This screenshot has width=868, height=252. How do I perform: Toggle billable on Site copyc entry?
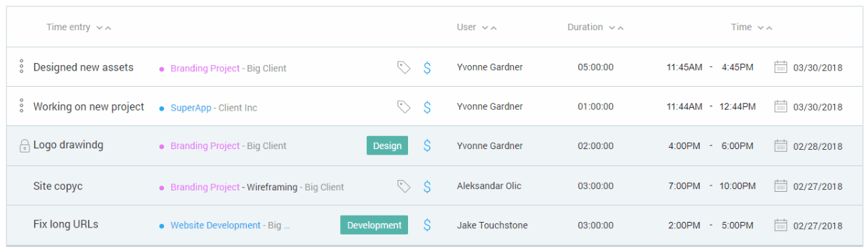click(x=427, y=186)
